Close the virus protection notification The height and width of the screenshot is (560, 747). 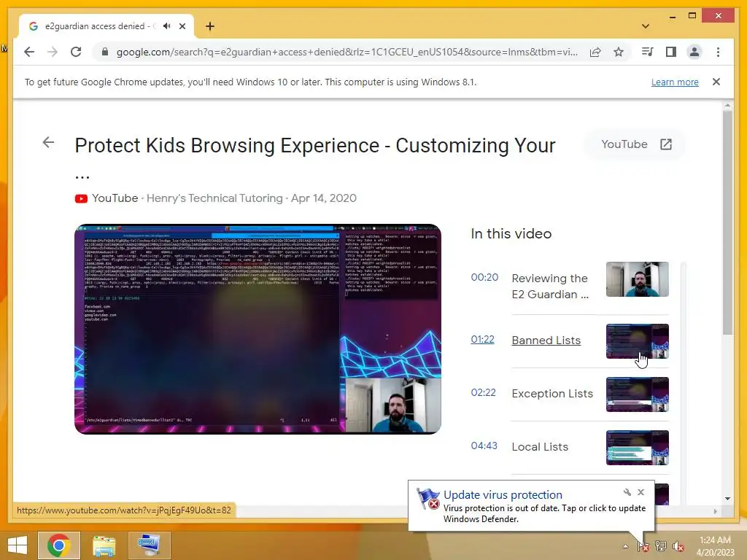tap(640, 492)
